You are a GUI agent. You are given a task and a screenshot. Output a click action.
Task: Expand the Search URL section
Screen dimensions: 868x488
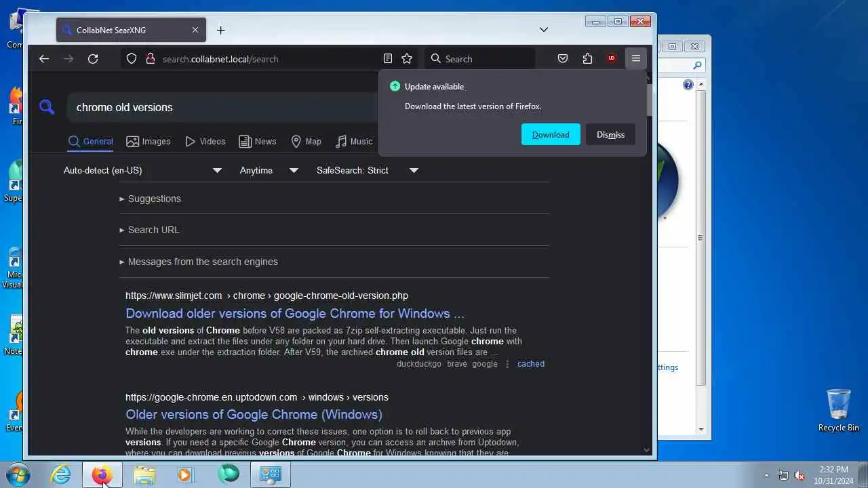[x=149, y=230]
